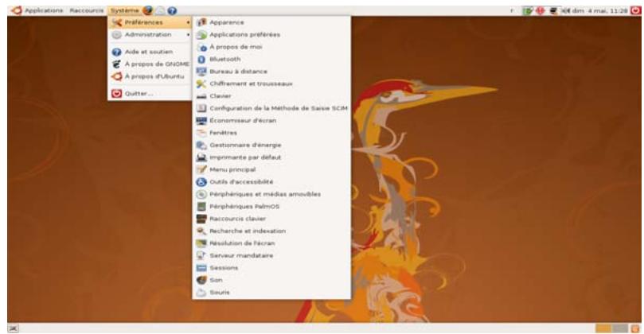Viewport: 644px width, 334px height.
Task: Select the Menu principal icon
Action: 201,169
